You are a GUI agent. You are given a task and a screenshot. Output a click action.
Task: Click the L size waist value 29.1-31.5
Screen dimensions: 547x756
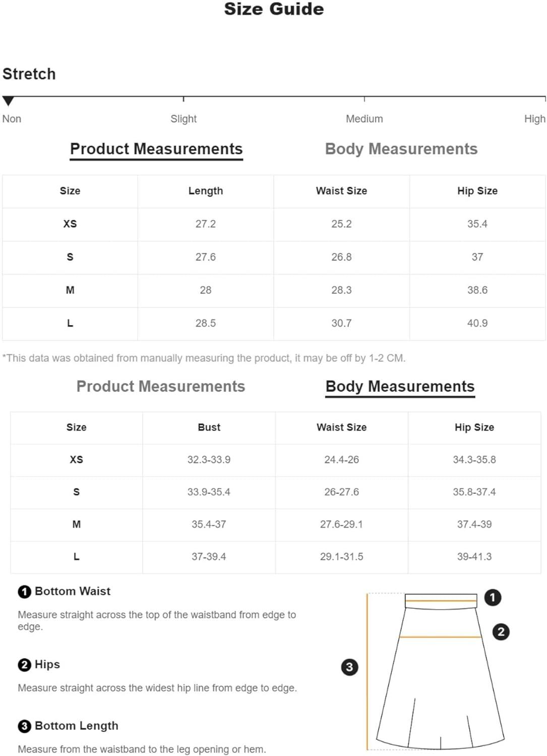pos(341,557)
